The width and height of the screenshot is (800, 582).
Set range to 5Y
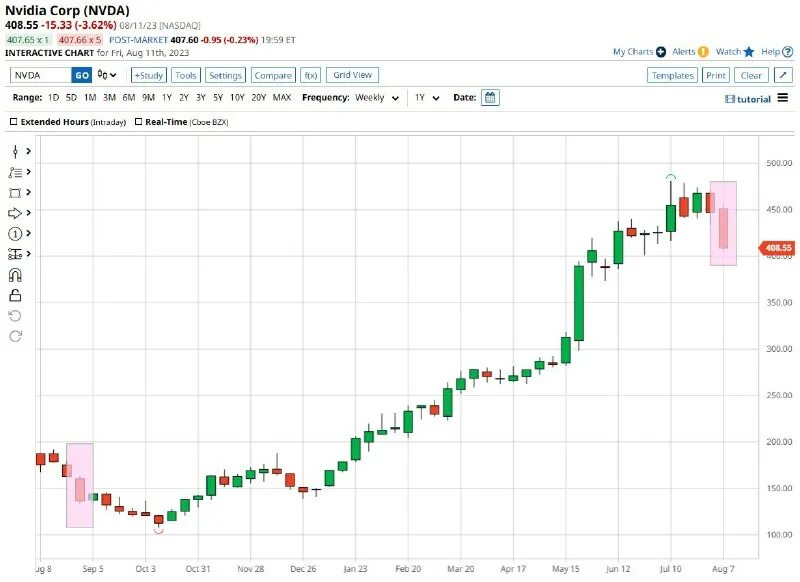tap(218, 97)
